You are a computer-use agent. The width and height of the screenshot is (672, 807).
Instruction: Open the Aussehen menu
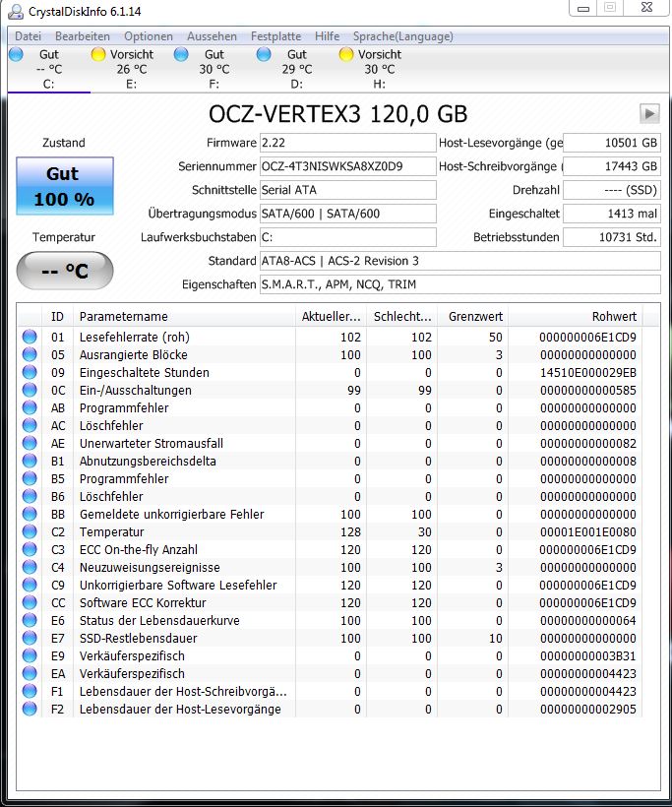coord(212,36)
